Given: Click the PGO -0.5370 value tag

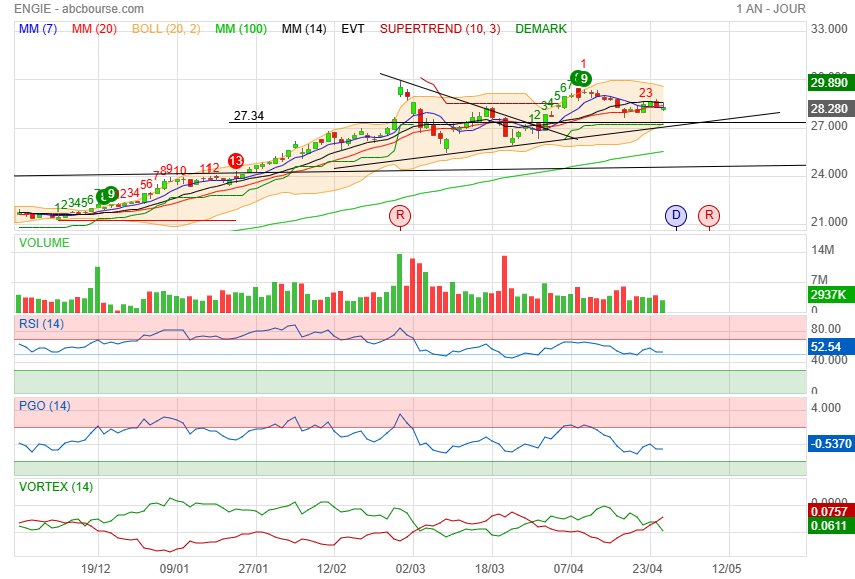Looking at the screenshot, I should click(829, 443).
